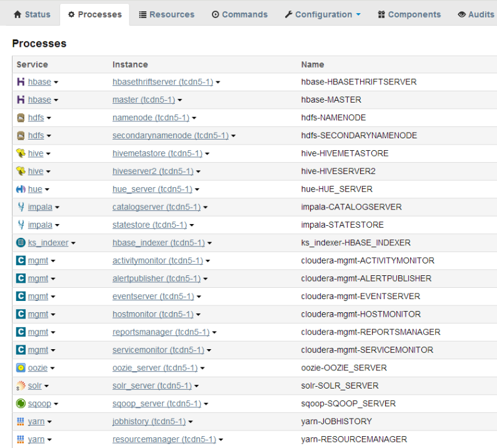The height and width of the screenshot is (448, 497).
Task: Click the Cloudera mgmt icon in the servicemonitor row
Action: 21,350
